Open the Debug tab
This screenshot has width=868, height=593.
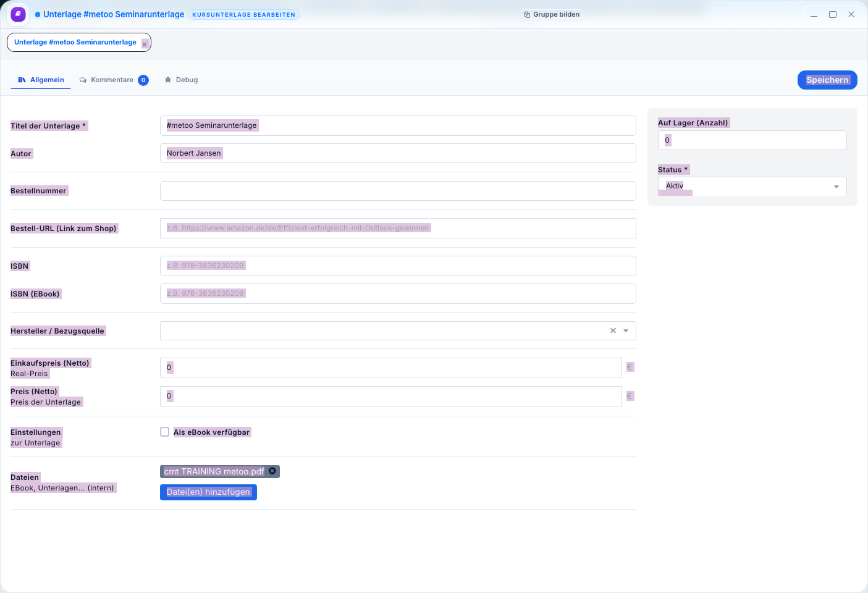[x=187, y=80]
